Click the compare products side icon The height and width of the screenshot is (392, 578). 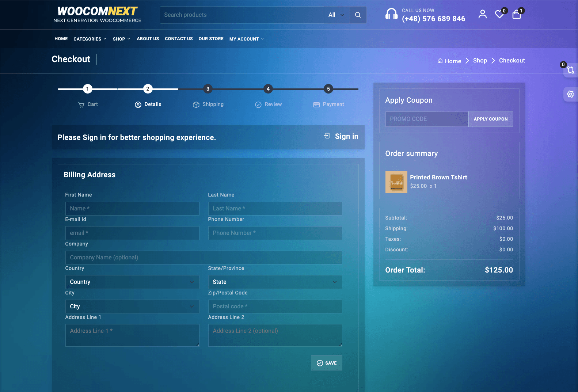[x=570, y=70]
